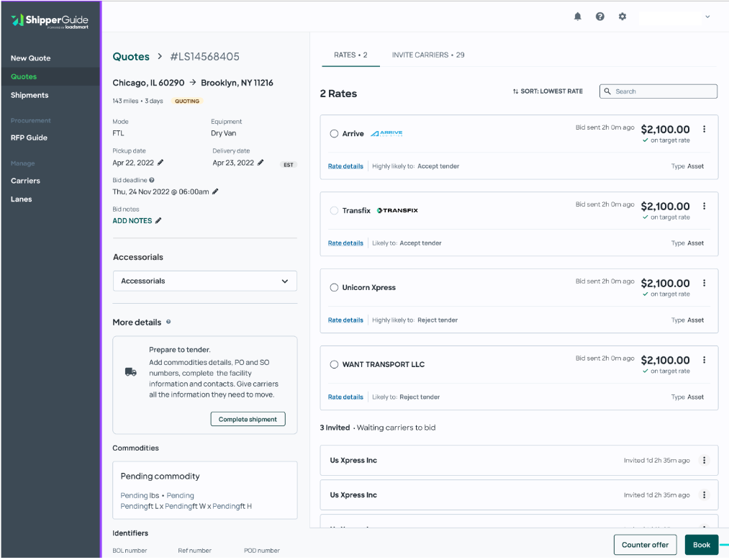Click into the Search rates field
Screen dimensions: 729x560
[658, 91]
